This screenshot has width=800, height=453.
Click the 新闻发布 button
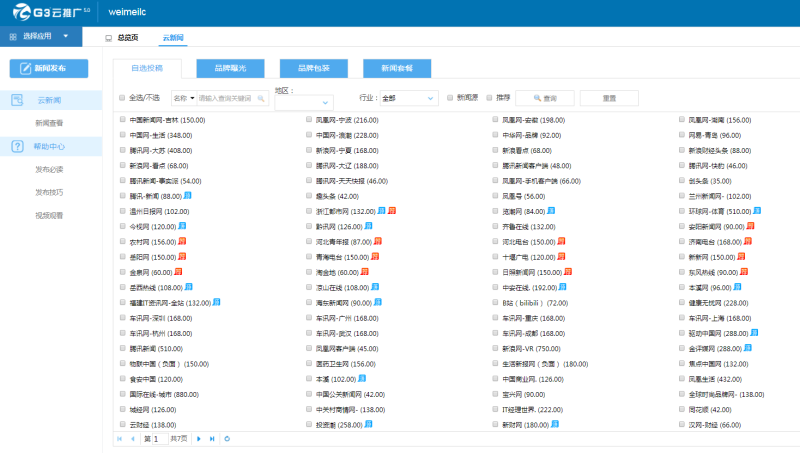[49, 68]
